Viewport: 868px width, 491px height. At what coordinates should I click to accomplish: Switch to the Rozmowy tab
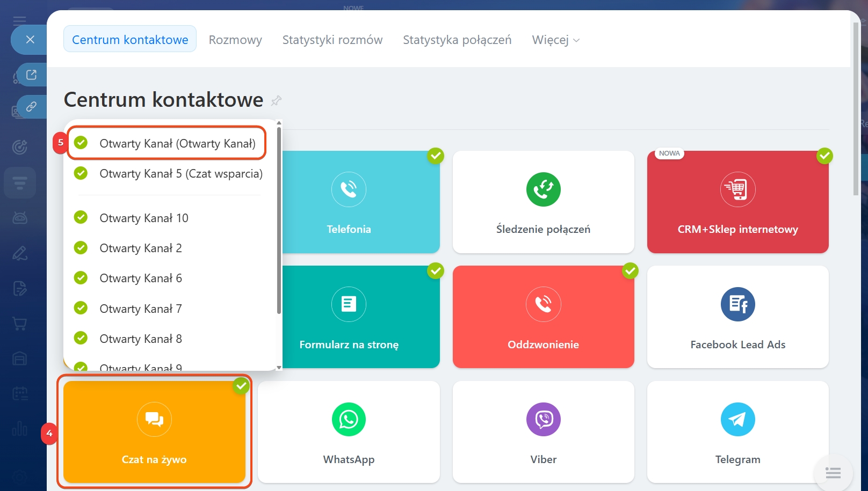click(x=235, y=40)
